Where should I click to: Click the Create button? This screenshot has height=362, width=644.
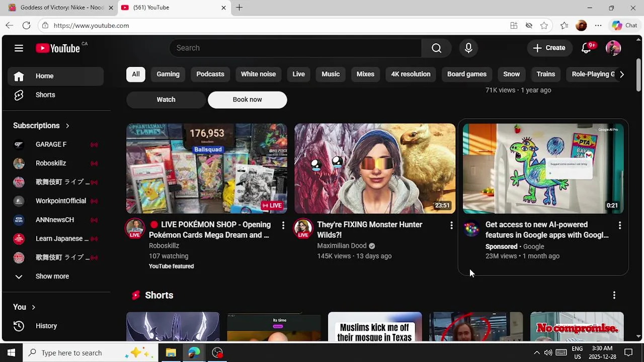[x=549, y=48]
